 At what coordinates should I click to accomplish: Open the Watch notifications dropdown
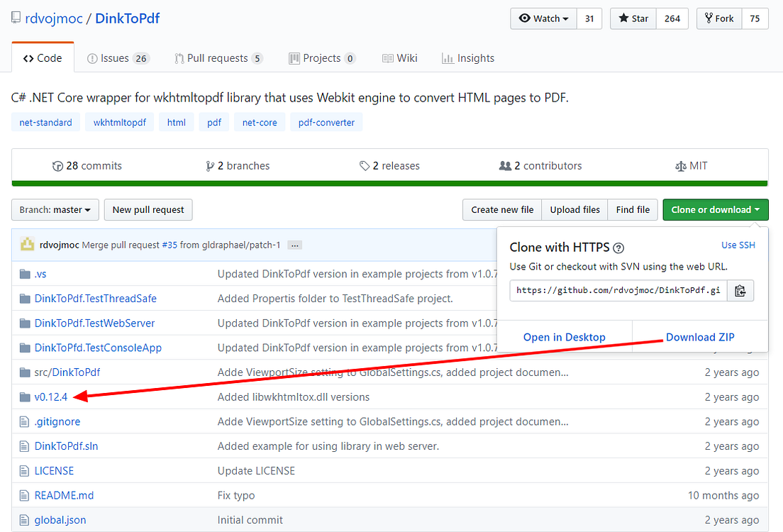click(543, 18)
